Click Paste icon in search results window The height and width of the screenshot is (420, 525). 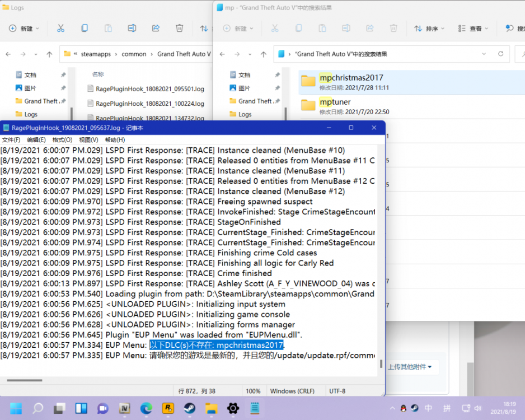pos(322,29)
